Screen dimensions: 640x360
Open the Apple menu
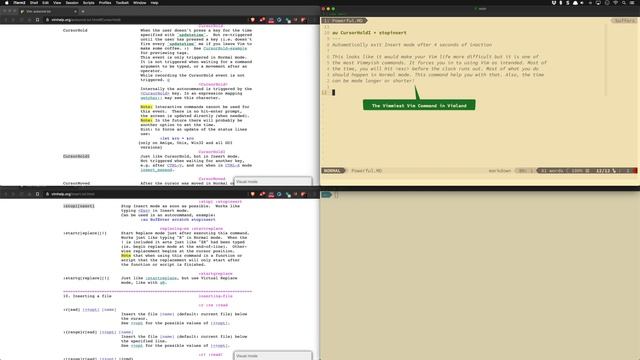pyautogui.click(x=7, y=2)
